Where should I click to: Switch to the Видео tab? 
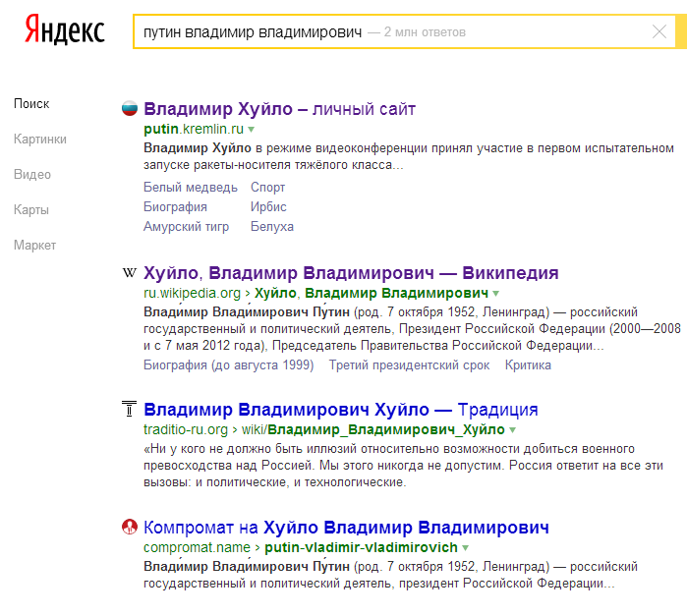point(32,174)
